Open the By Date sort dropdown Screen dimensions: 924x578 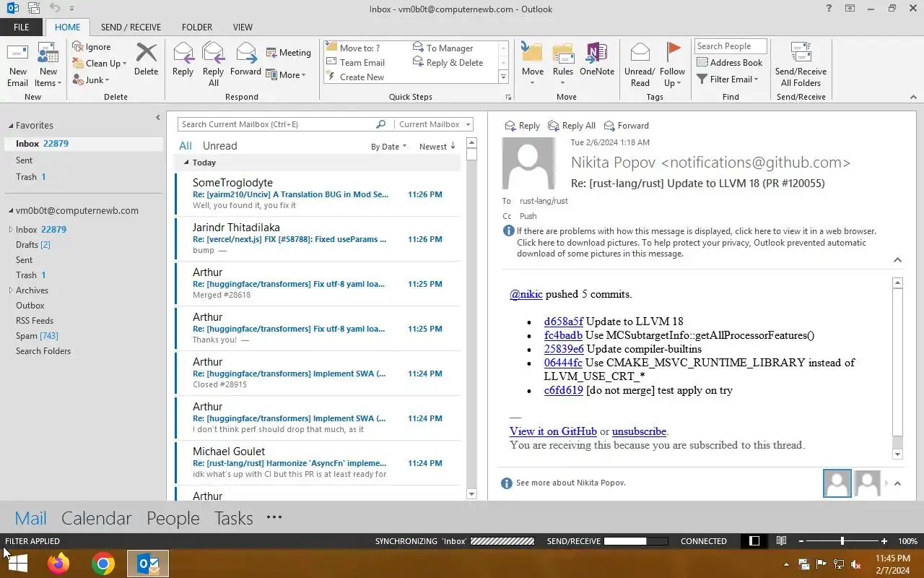pyautogui.click(x=388, y=147)
